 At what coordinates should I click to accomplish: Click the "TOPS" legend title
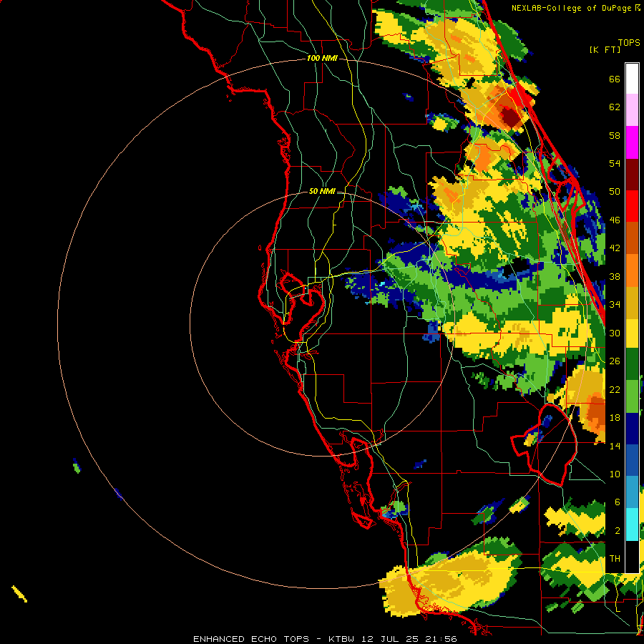(x=629, y=42)
